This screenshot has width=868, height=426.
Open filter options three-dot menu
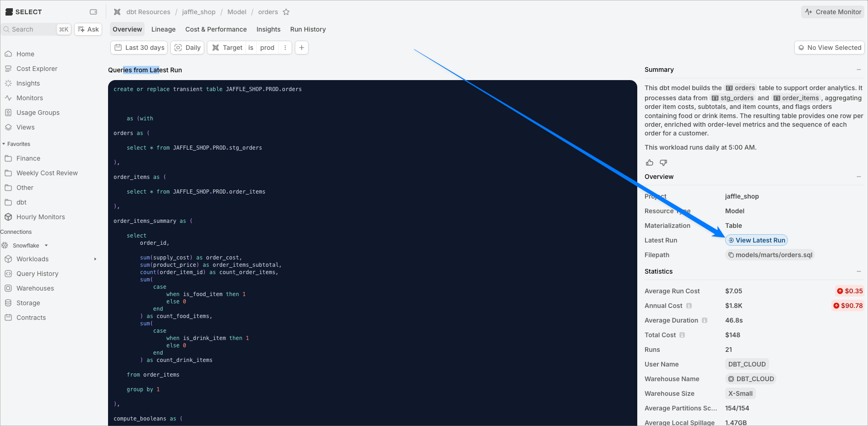click(x=285, y=48)
